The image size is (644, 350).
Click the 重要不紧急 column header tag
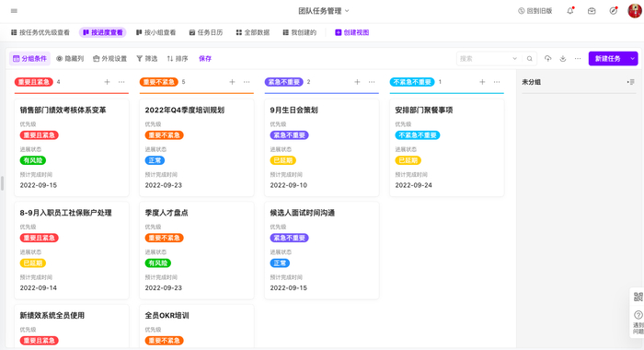pos(159,82)
